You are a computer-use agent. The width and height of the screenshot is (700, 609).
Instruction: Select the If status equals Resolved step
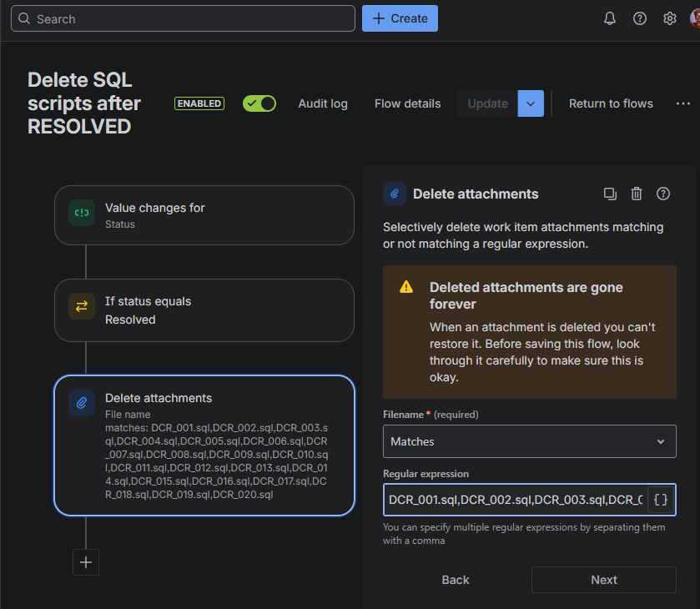coord(204,310)
